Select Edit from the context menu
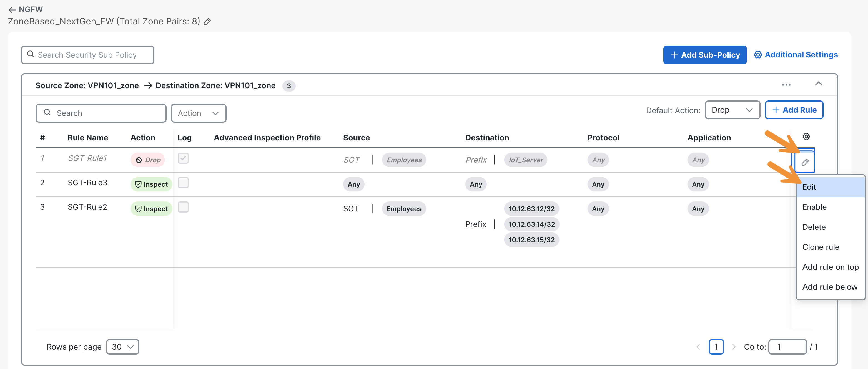Image resolution: width=868 pixels, height=369 pixels. pyautogui.click(x=830, y=187)
